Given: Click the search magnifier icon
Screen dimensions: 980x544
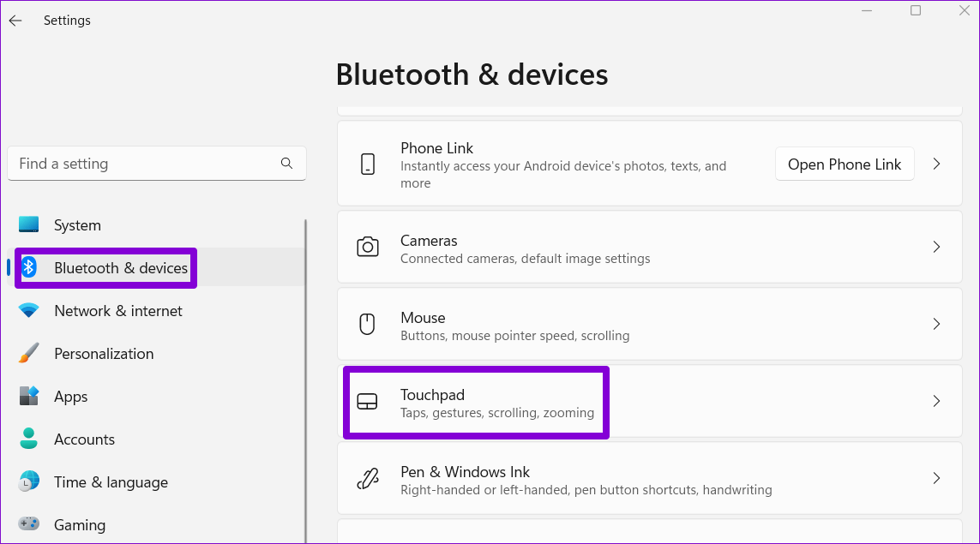Looking at the screenshot, I should coord(286,163).
